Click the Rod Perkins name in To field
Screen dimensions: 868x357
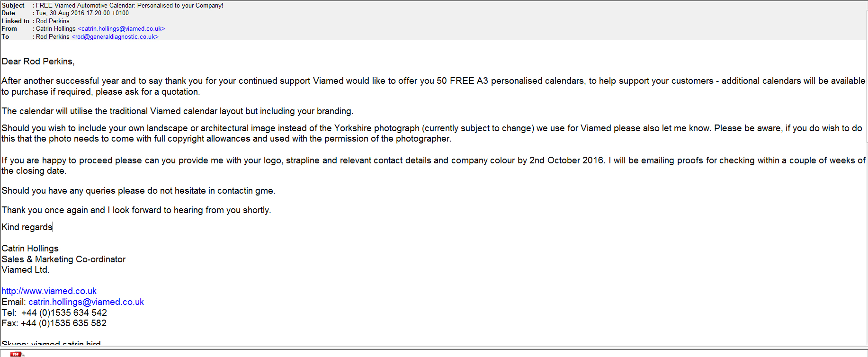point(53,37)
